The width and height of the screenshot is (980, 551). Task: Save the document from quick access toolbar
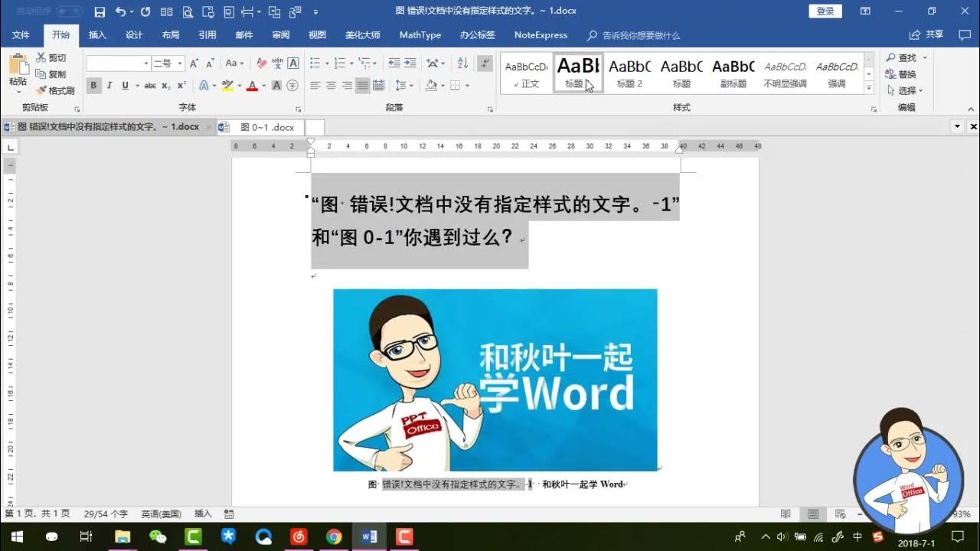coord(100,11)
